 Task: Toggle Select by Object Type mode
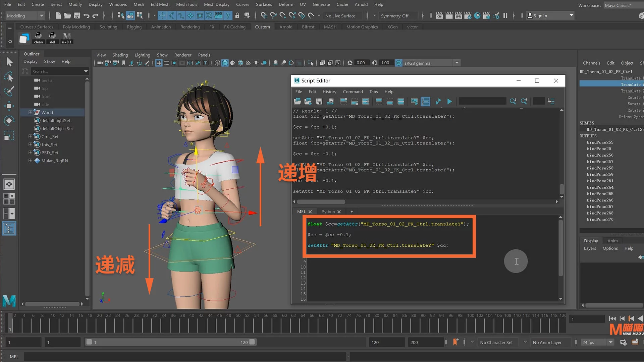(130, 15)
